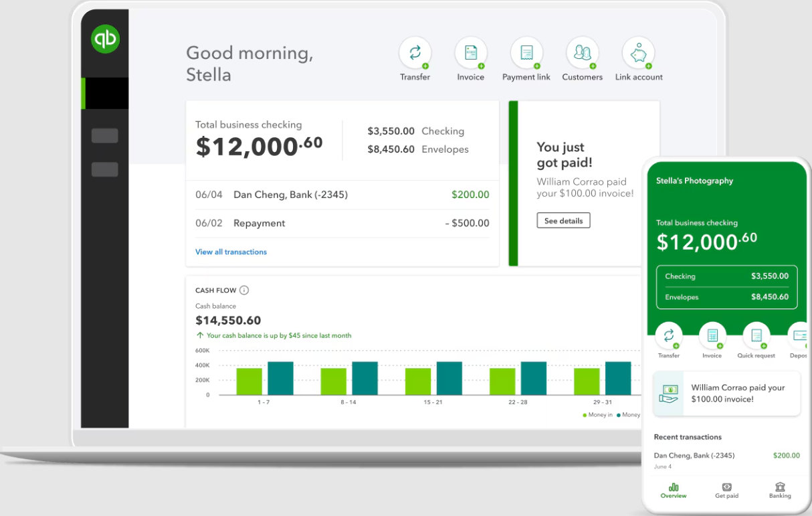Open the Customers panel
Screen dimensions: 812x516
click(582, 52)
